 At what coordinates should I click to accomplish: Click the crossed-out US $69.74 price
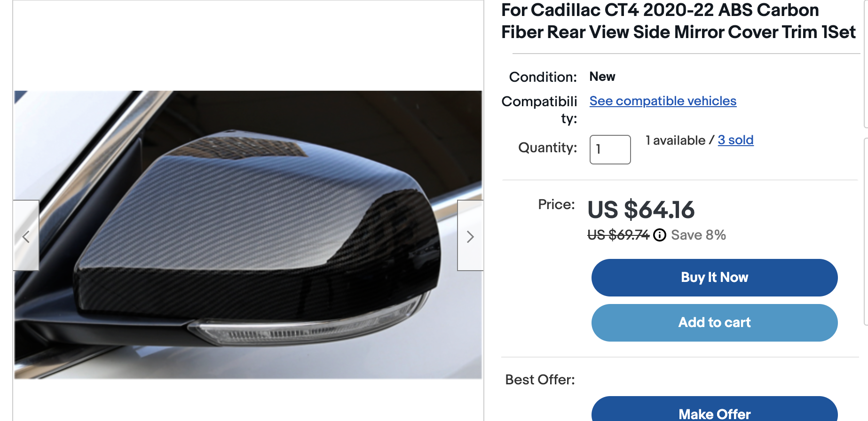tap(618, 235)
